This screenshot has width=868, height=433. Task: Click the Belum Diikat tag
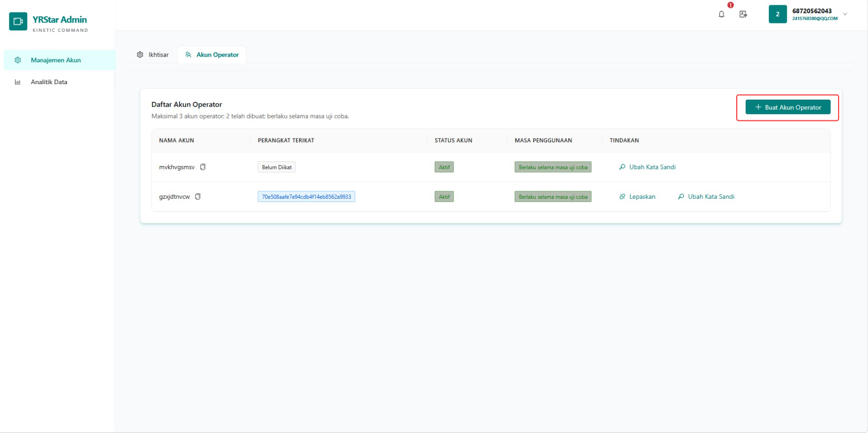[277, 167]
